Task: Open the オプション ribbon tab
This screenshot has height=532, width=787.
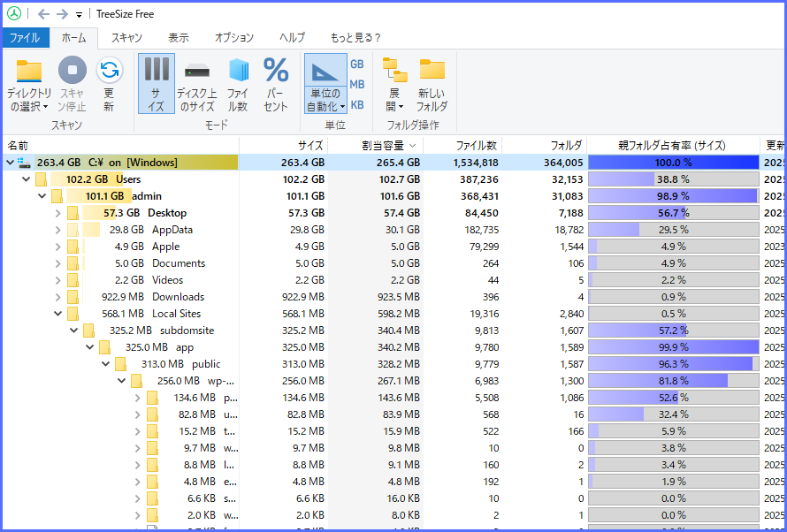Action: [x=234, y=37]
